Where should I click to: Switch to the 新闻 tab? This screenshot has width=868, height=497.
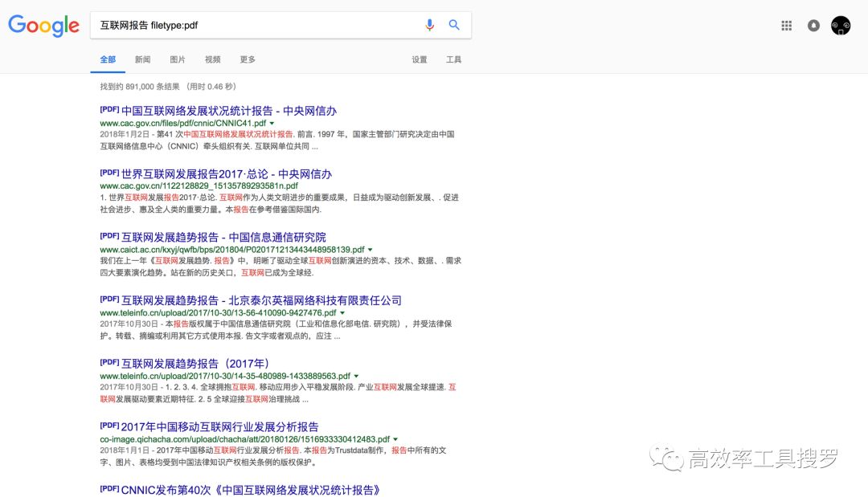(x=142, y=59)
